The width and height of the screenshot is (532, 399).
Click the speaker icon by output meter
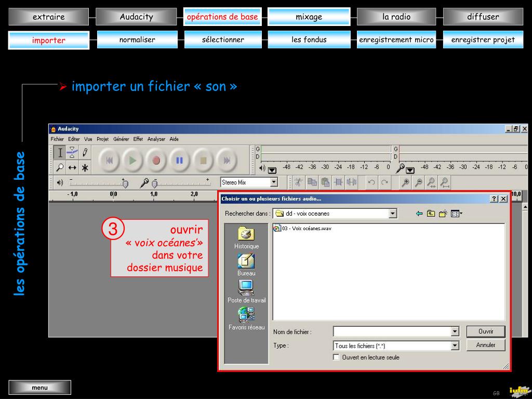pos(262,168)
